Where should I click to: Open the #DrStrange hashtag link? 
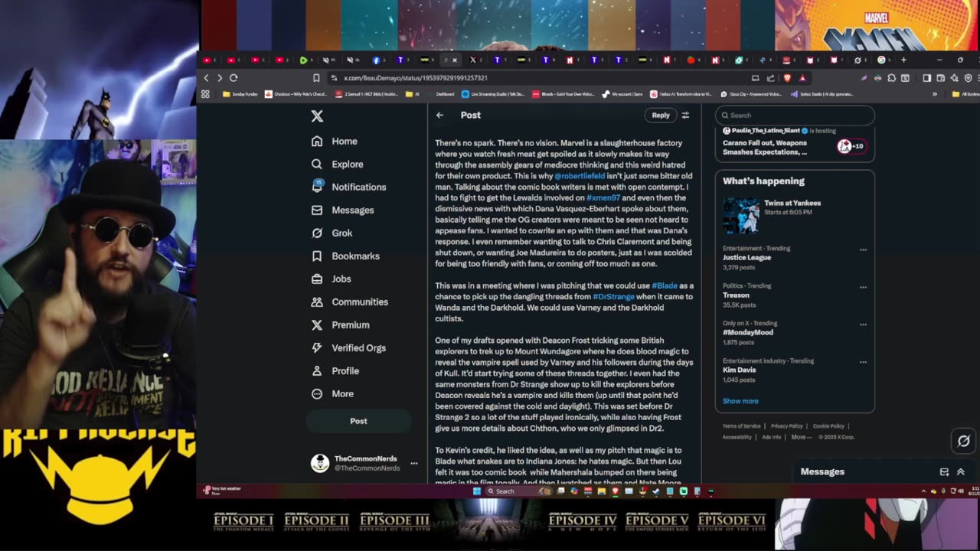click(613, 296)
